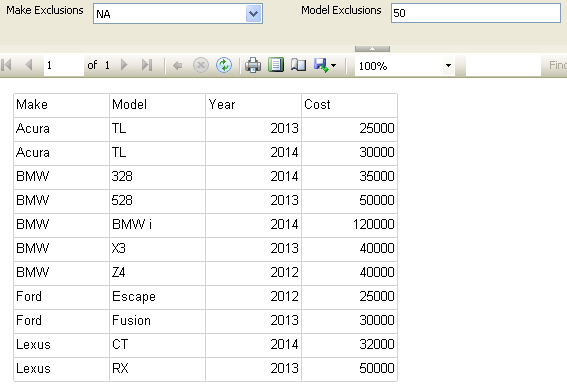This screenshot has width=567, height=387.
Task: Open page setup icon
Action: (299, 65)
